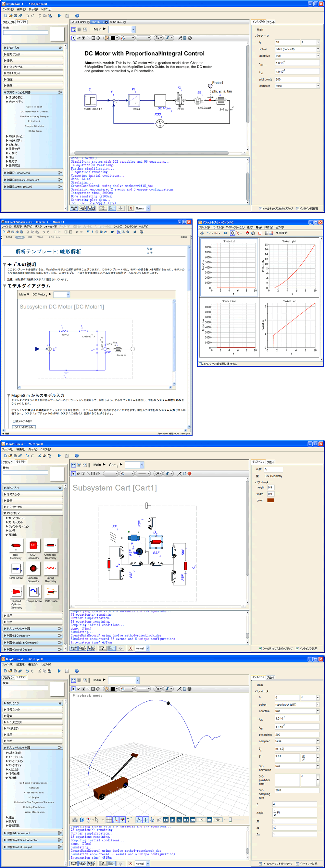
Task: Open the compiler dropdown in DC_Motor3 inspector
Action: pos(318,86)
